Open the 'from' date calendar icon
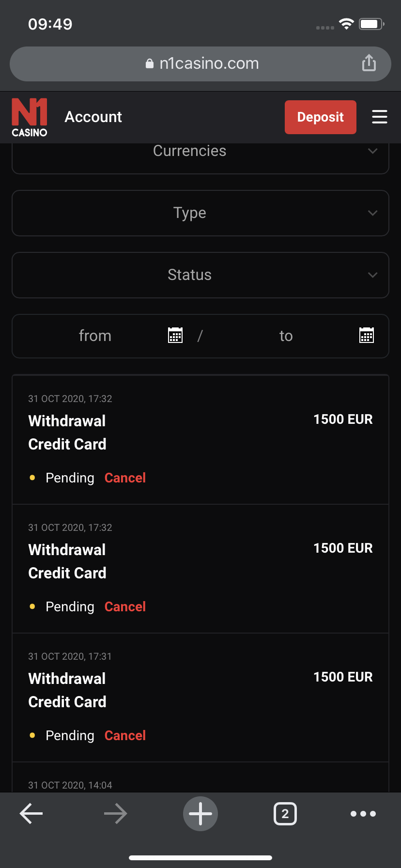The height and width of the screenshot is (868, 401). (x=175, y=335)
